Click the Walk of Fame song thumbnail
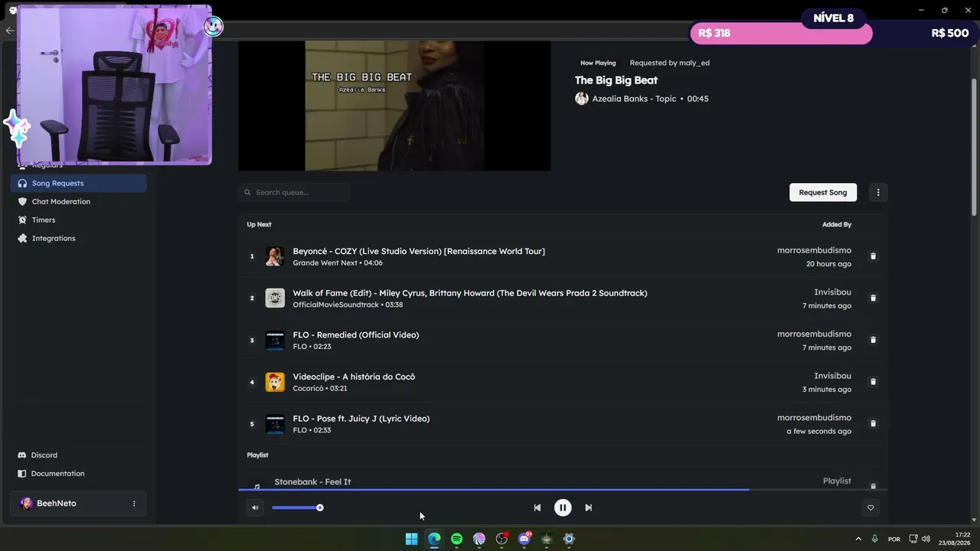980x551 pixels. coord(275,298)
